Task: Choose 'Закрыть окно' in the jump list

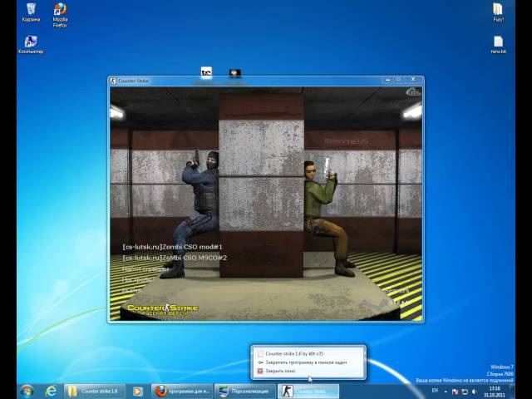Action: point(308,372)
